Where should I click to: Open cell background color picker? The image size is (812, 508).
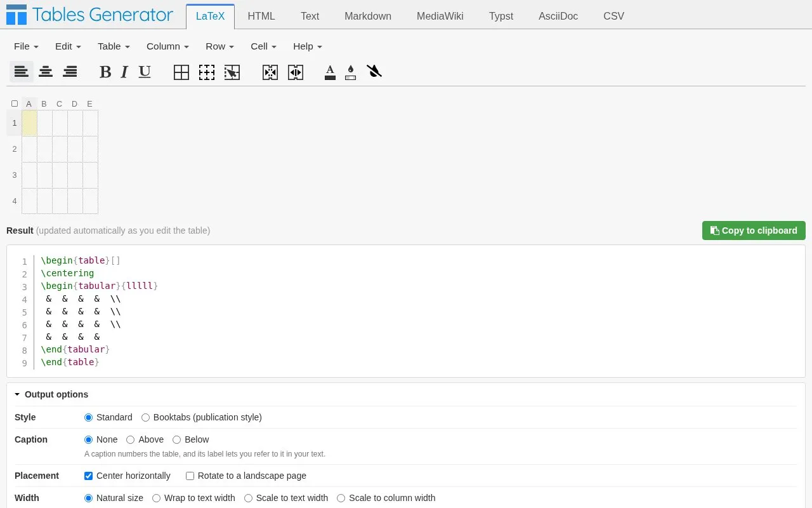click(x=351, y=72)
